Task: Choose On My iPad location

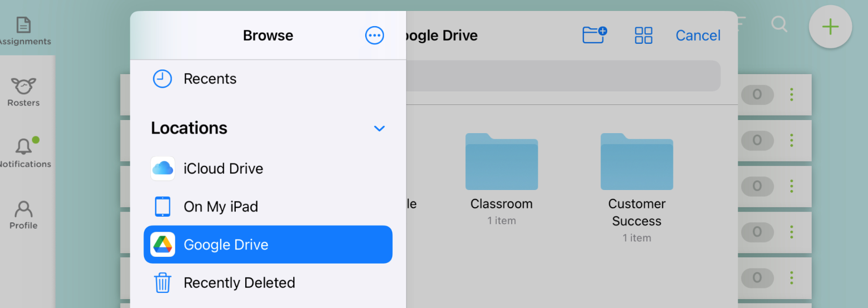Action: point(221,207)
